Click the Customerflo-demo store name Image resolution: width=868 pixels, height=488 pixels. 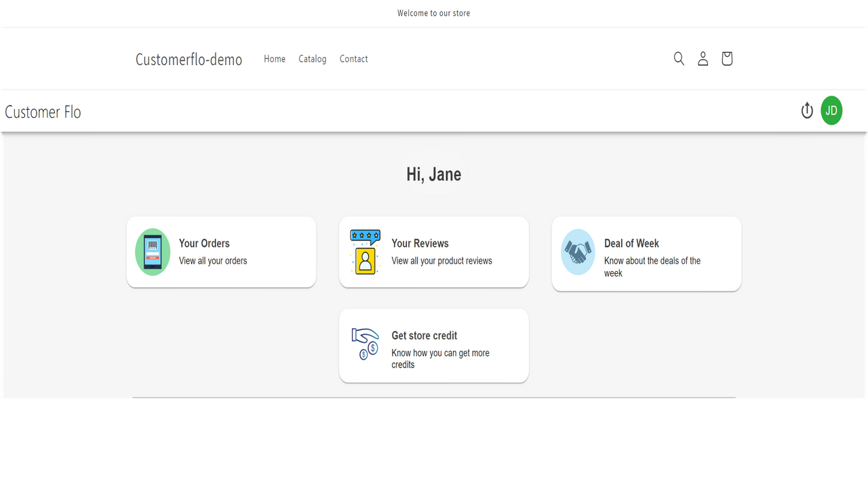point(189,59)
